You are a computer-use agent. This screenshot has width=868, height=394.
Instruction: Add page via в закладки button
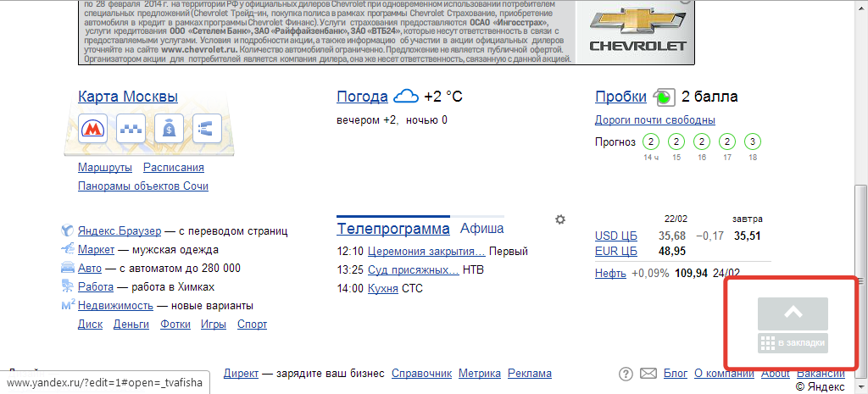793,343
